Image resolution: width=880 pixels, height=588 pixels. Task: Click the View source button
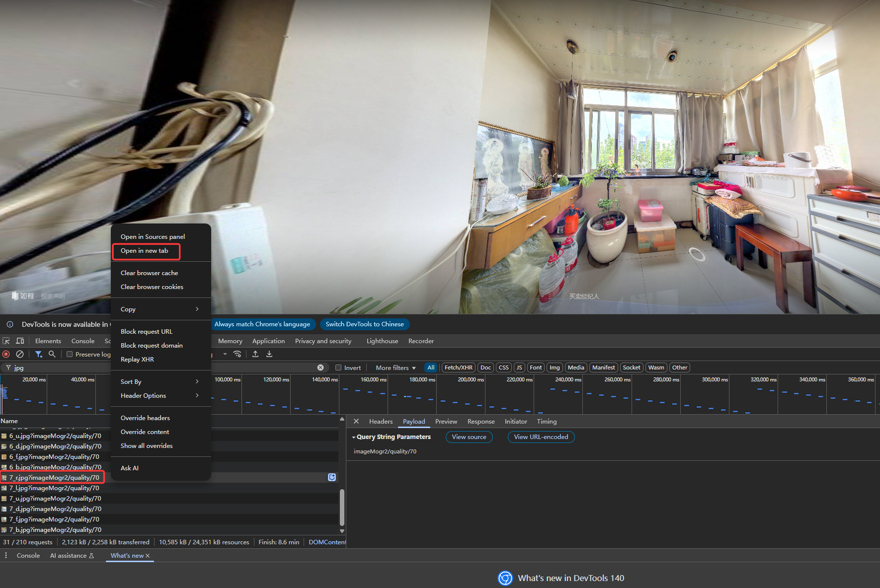469,437
